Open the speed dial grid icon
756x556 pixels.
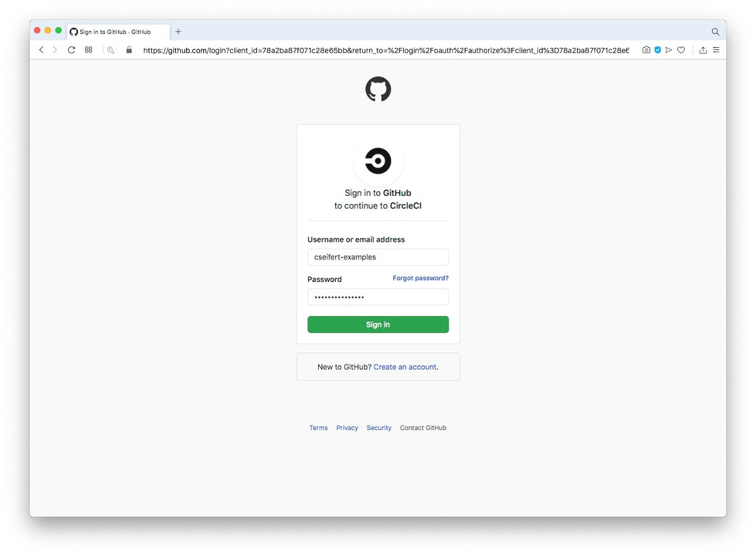89,50
